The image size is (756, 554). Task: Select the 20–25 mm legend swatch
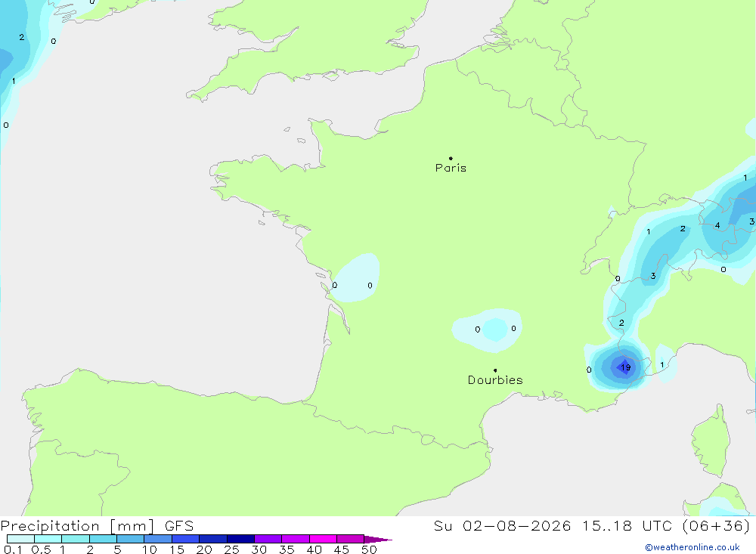coord(213,539)
